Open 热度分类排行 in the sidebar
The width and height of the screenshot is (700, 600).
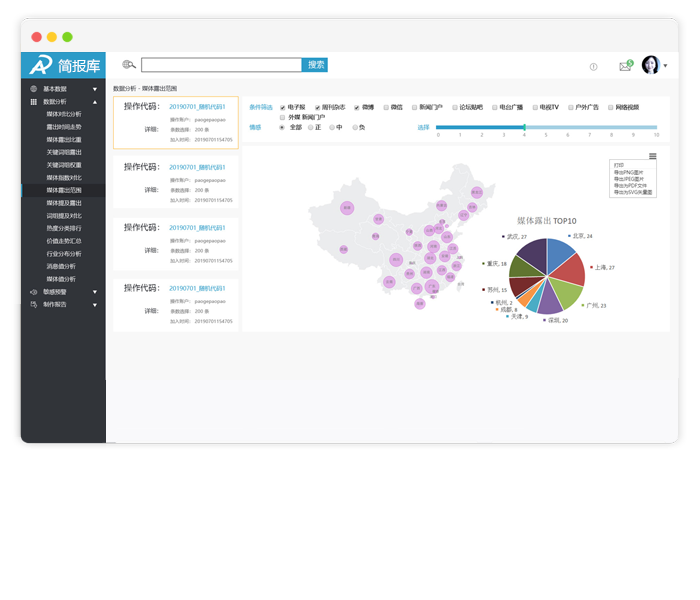click(x=64, y=228)
